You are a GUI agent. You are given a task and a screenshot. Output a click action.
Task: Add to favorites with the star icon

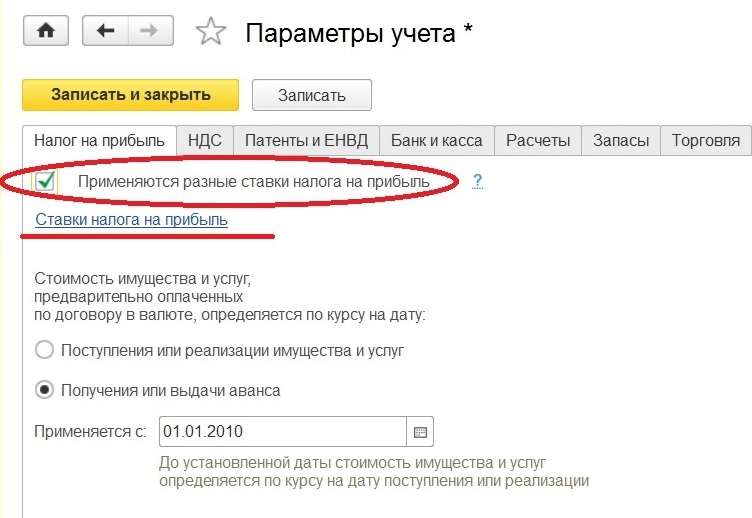pyautogui.click(x=211, y=31)
